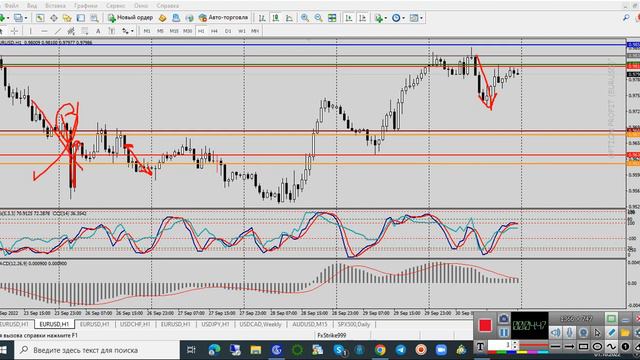Open the Market Watch window icon
Screen dimensions: 640x360
point(40,18)
